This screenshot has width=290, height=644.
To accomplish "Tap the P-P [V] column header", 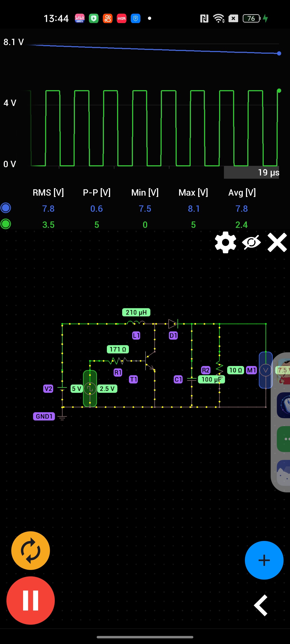I will pos(97,192).
